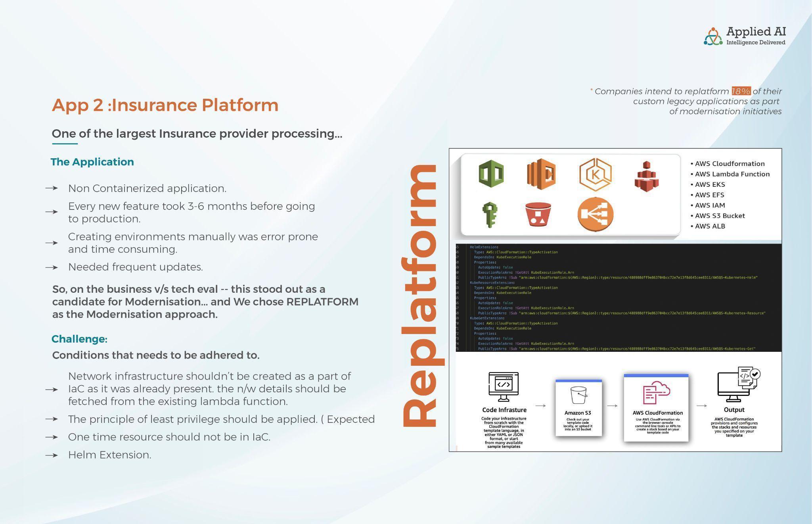Select the Challenge section heading
The image size is (812, 524).
(x=79, y=339)
